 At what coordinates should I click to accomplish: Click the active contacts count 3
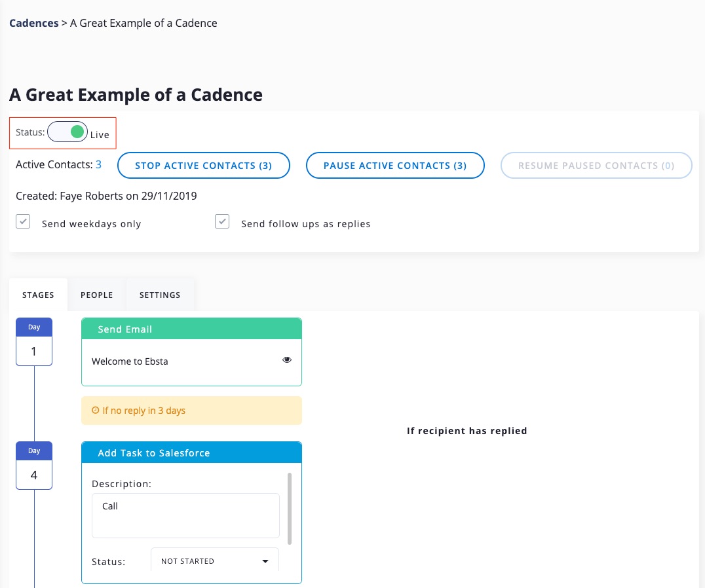[98, 165]
